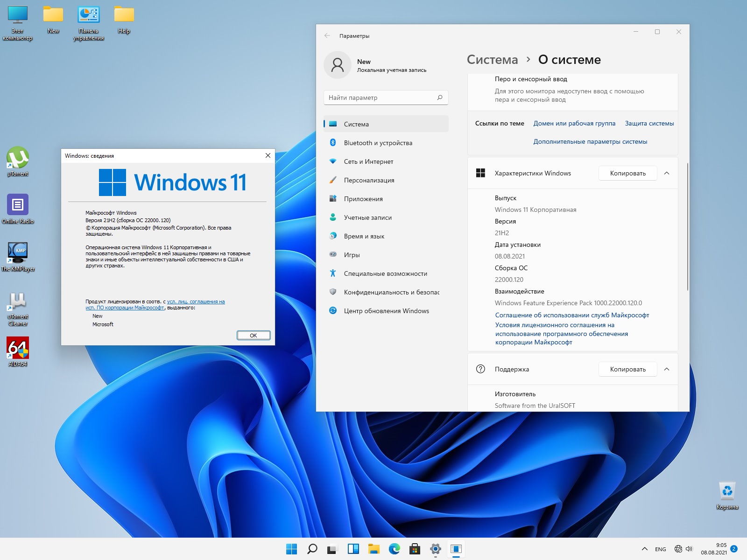Click the settings page vertical scrollbar
The width and height of the screenshot is (747, 560).
(x=687, y=226)
